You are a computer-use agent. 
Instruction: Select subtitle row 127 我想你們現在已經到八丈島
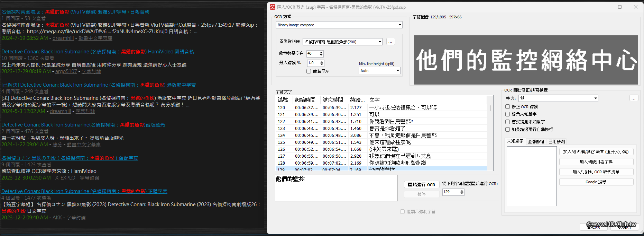(x=381, y=156)
